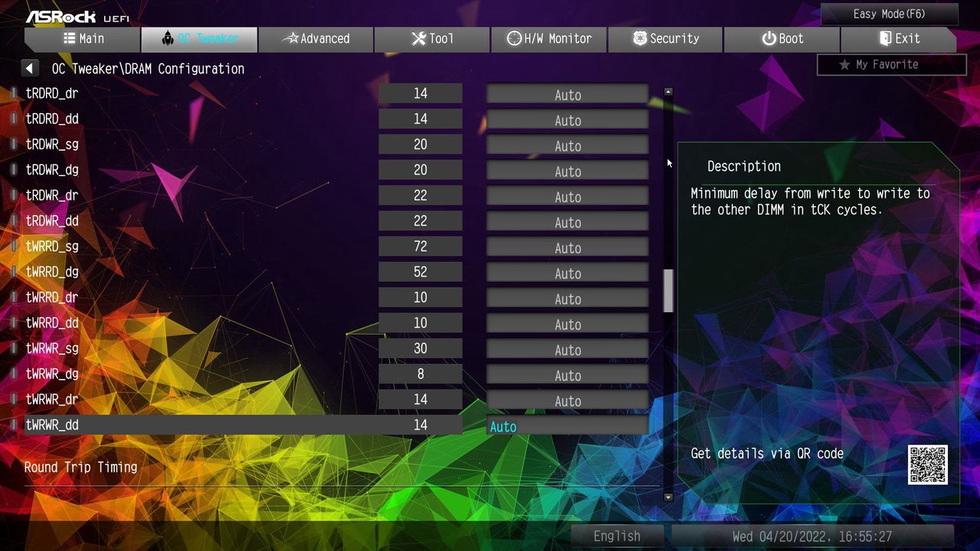The height and width of the screenshot is (551, 980).
Task: Open the Main tab
Action: (82, 39)
